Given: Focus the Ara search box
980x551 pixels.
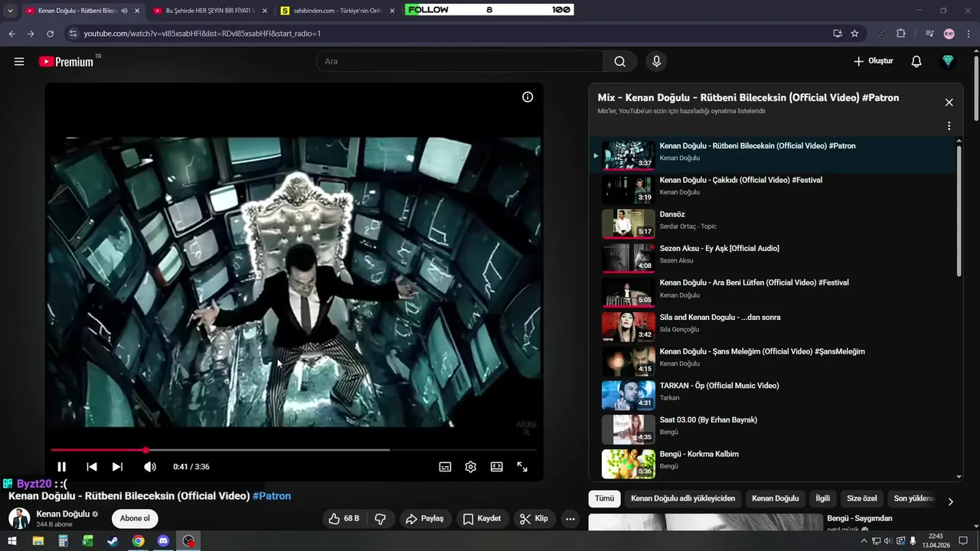Looking at the screenshot, I should (459, 61).
